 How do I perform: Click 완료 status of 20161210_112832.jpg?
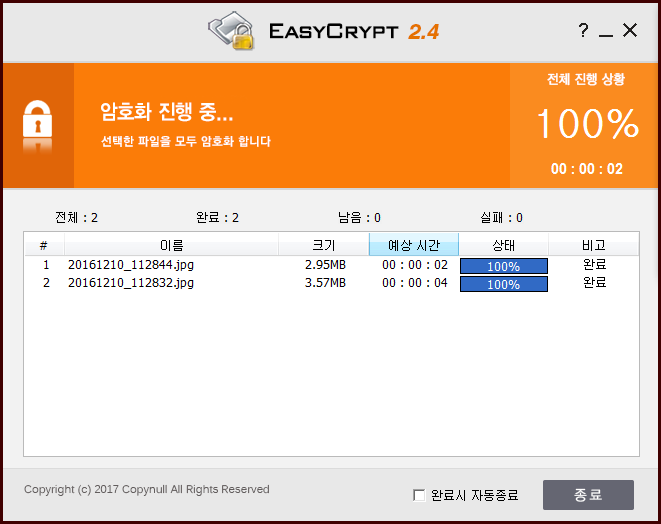594,282
